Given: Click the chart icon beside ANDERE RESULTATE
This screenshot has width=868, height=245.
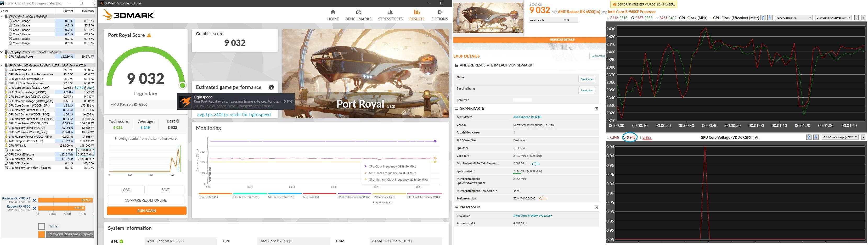Looking at the screenshot, I should click(456, 65).
